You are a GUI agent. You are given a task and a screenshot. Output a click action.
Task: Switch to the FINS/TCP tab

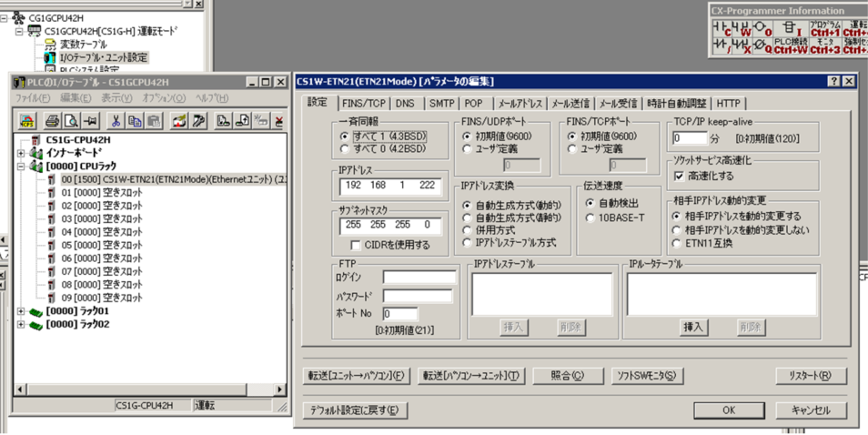363,104
